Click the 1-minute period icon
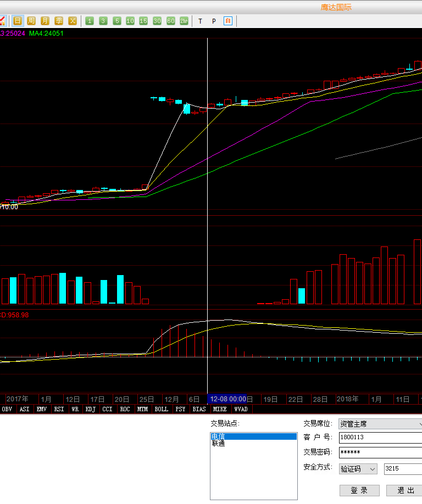The width and height of the screenshot is (422, 504). point(89,21)
